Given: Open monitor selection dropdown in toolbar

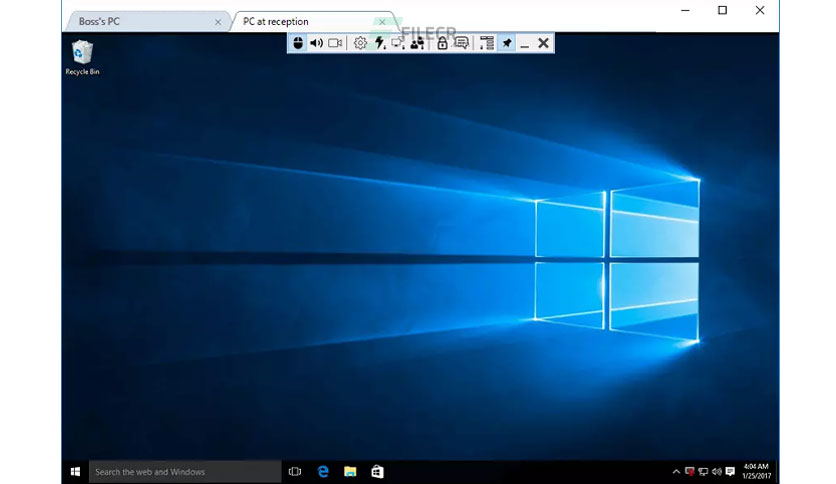Looking at the screenshot, I should [x=398, y=43].
